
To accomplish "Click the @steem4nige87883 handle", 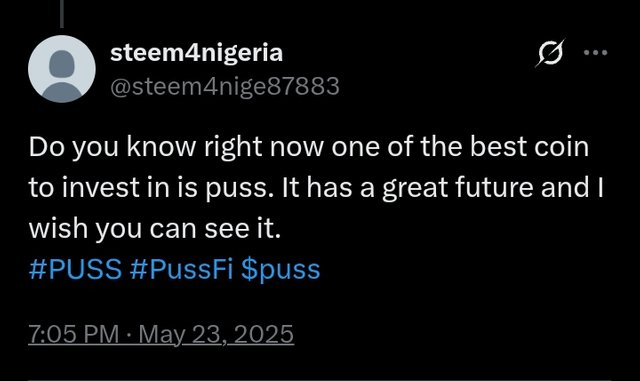I will click(225, 86).
